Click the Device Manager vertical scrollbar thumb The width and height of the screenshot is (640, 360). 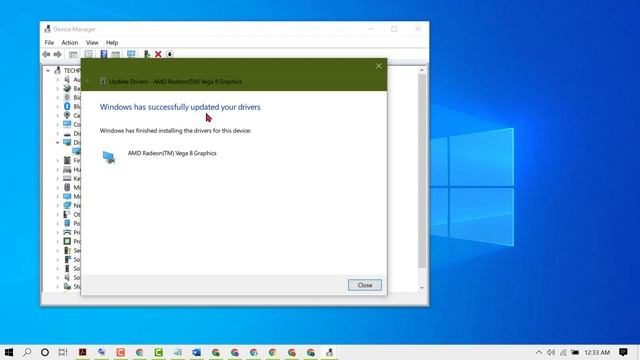422,171
